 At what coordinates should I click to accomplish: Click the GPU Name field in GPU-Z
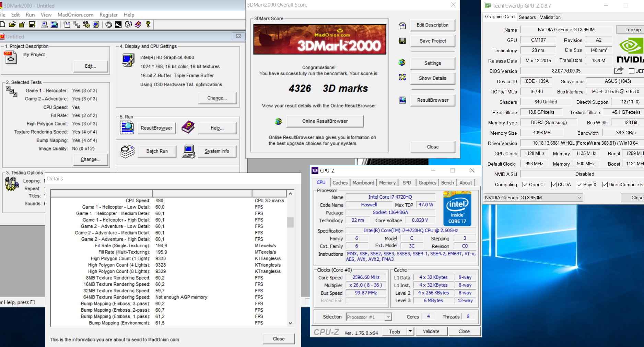pos(566,30)
